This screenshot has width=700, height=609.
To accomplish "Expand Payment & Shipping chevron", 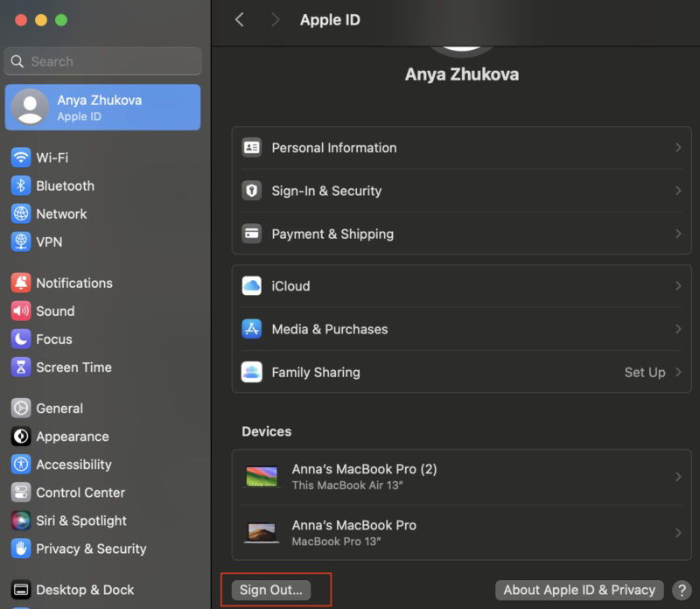I will pos(677,234).
